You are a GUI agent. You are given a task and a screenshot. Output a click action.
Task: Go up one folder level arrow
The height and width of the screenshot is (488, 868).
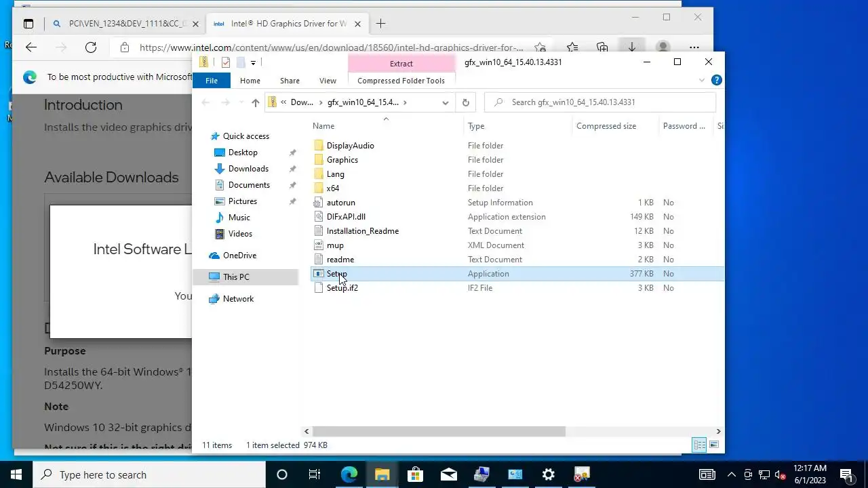click(x=255, y=102)
